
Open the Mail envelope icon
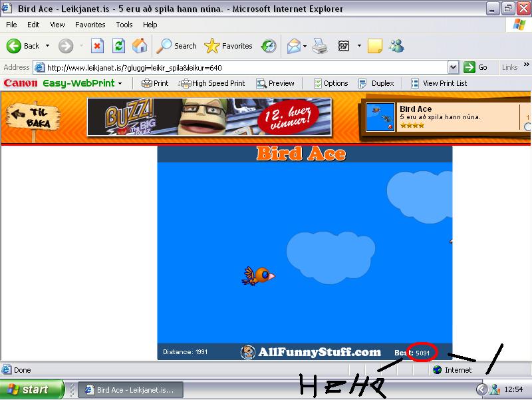(x=293, y=46)
